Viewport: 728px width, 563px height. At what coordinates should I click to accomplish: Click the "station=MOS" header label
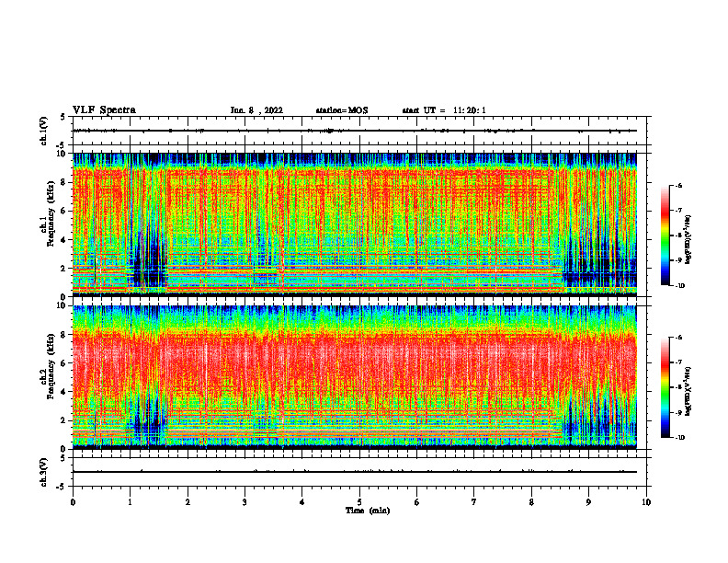(x=342, y=110)
